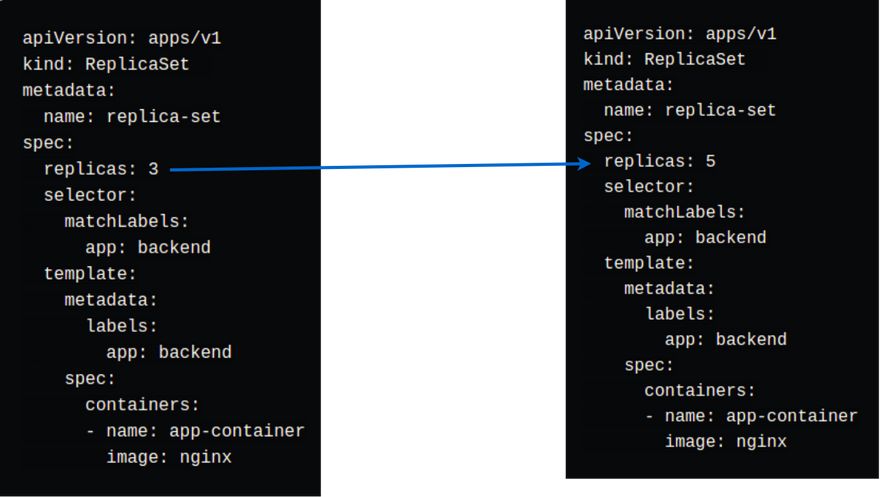The image size is (880, 497).
Task: Select the "selector:" key in the right block
Action: pyautogui.click(x=649, y=186)
